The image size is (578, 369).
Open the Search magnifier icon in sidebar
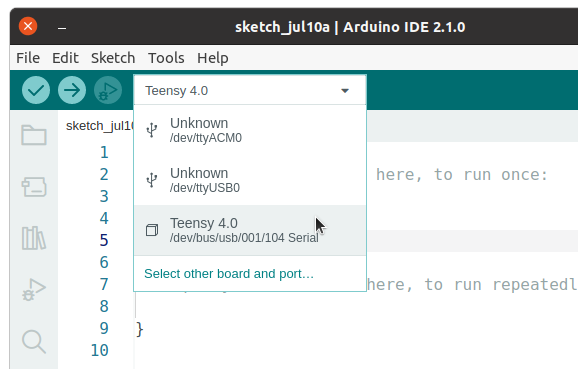pos(34,341)
